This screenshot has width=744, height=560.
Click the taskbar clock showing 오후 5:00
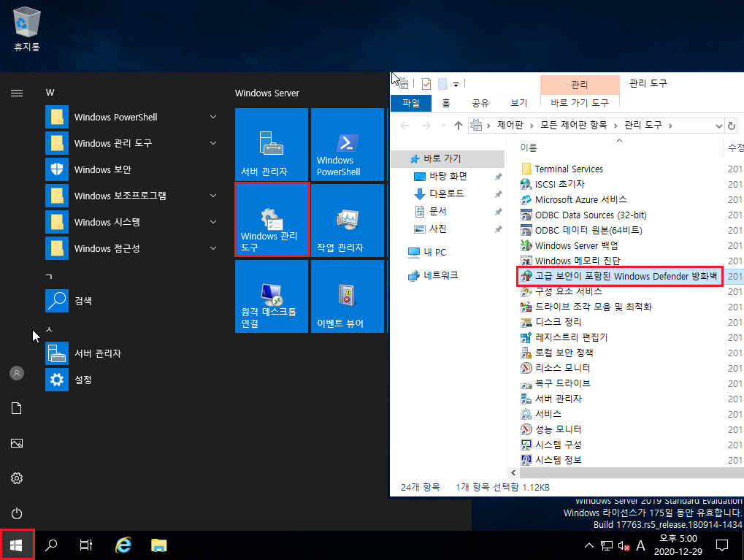pos(678,545)
